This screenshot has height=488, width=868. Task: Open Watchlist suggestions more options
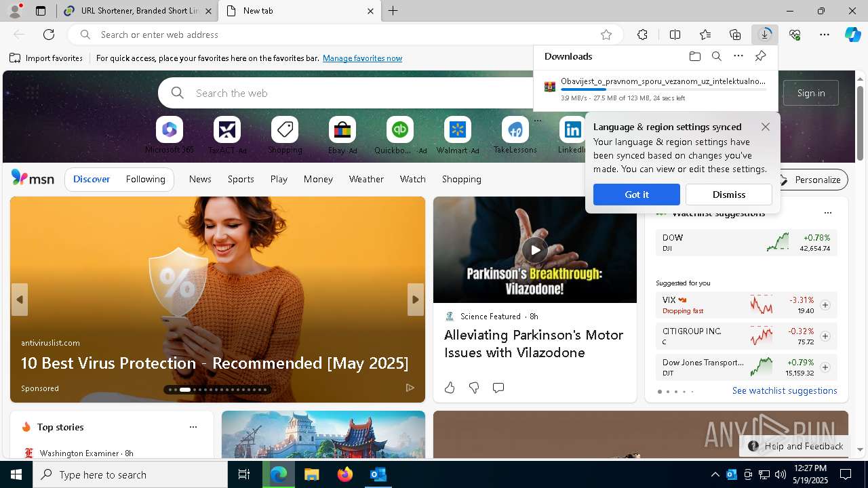[827, 213]
